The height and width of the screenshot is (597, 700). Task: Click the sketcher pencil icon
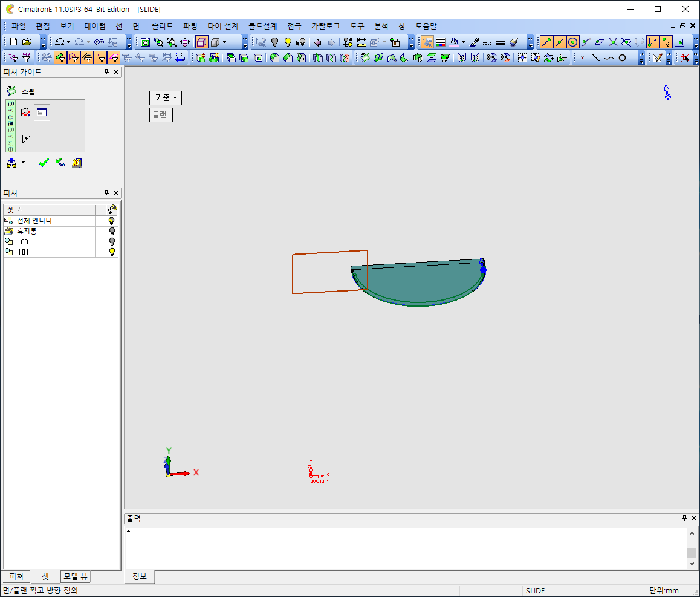(x=657, y=57)
